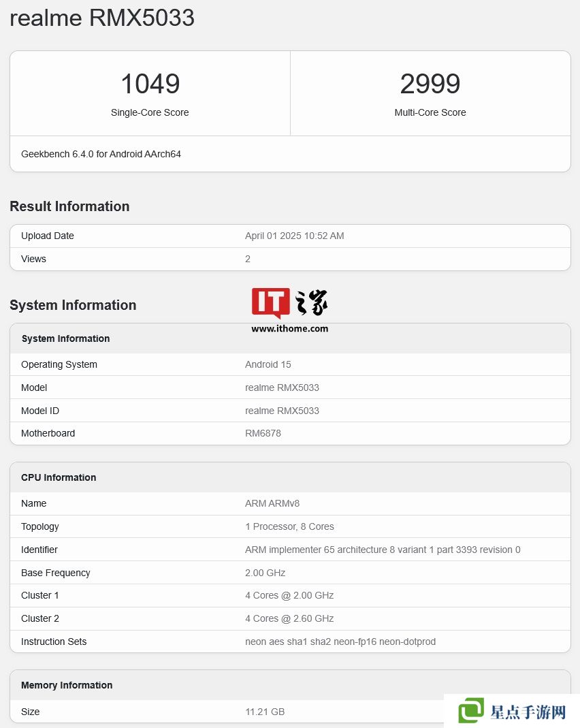This screenshot has height=728, width=580.
Task: Click the Geekbench 6.4.0 for Android text
Action: point(101,154)
